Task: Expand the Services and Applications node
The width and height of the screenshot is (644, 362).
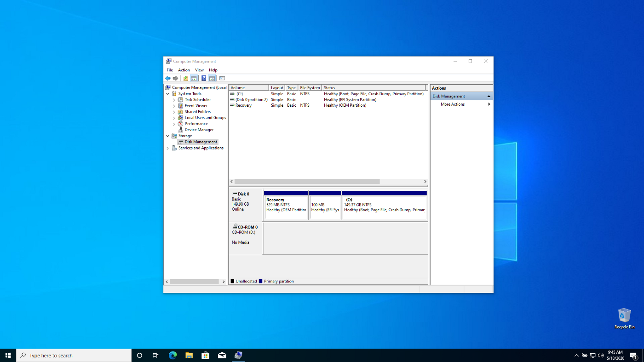Action: coord(167,148)
